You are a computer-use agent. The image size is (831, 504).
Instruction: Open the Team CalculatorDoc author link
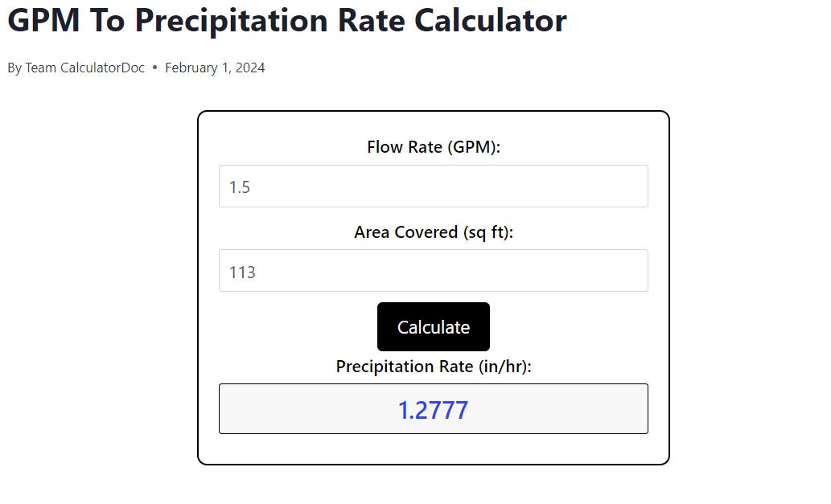pos(84,68)
